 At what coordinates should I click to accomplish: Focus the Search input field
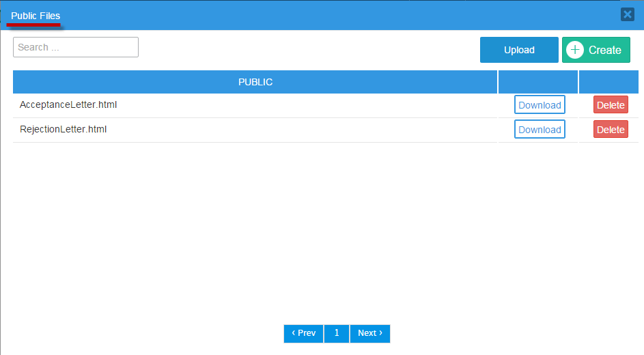click(x=76, y=47)
